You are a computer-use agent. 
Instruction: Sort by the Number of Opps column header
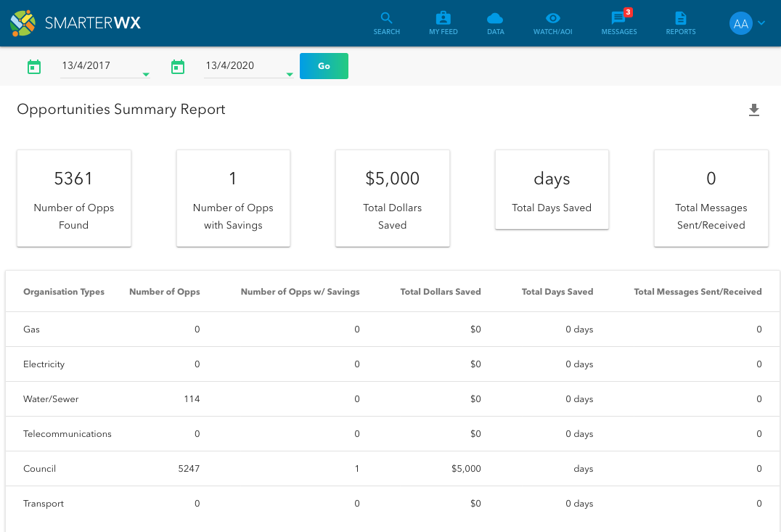click(164, 292)
